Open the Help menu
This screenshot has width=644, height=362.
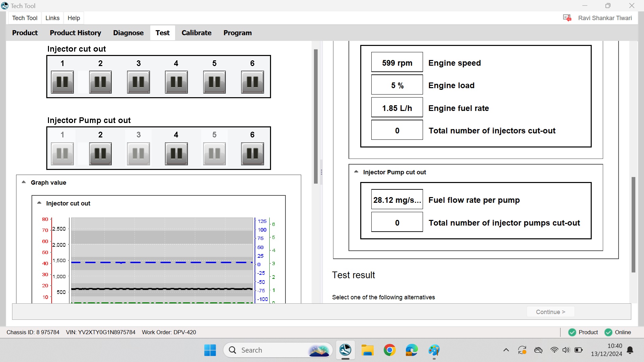[x=74, y=18]
